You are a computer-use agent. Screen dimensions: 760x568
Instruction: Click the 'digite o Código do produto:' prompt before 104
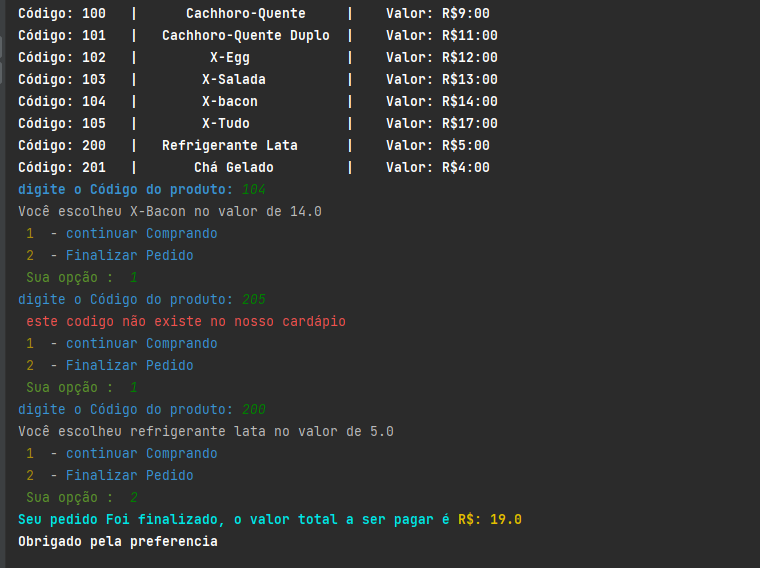click(126, 189)
